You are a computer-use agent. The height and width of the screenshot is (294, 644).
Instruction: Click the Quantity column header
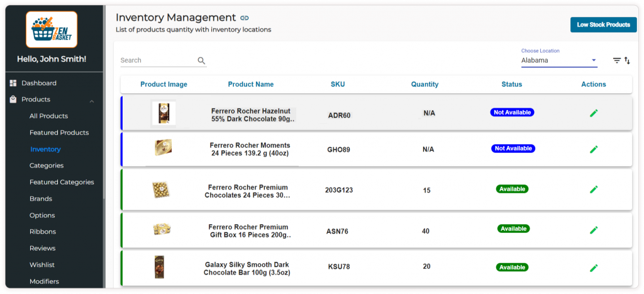pyautogui.click(x=425, y=84)
